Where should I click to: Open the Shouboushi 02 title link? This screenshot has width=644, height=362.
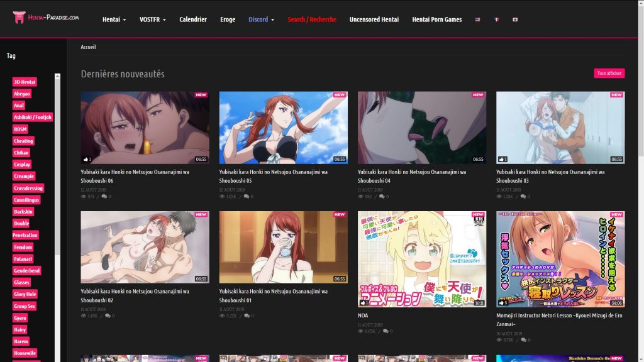point(135,295)
